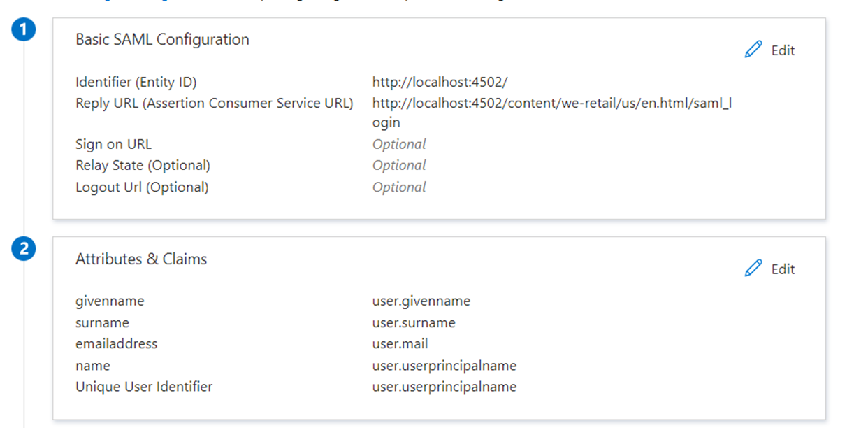The height and width of the screenshot is (428, 868).
Task: Select the Unique User Identifier claim name
Action: (x=144, y=386)
